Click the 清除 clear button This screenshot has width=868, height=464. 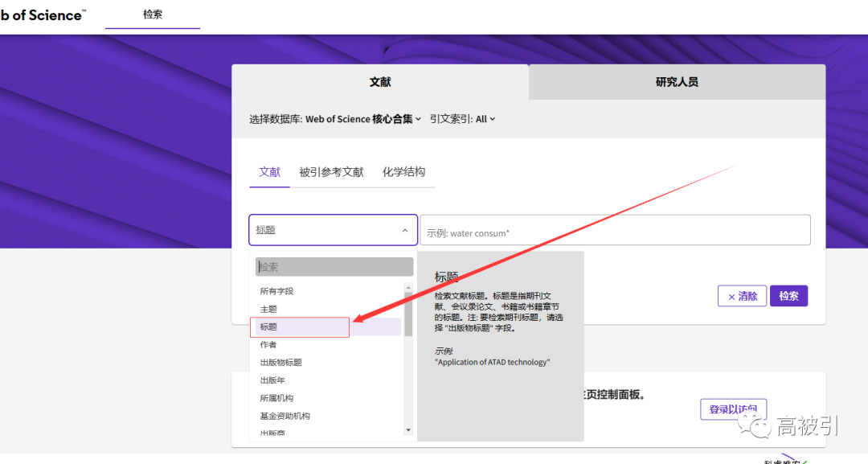(743, 296)
